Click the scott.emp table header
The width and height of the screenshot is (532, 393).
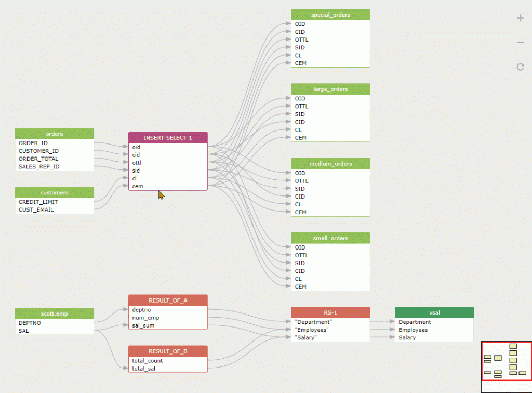tap(54, 313)
